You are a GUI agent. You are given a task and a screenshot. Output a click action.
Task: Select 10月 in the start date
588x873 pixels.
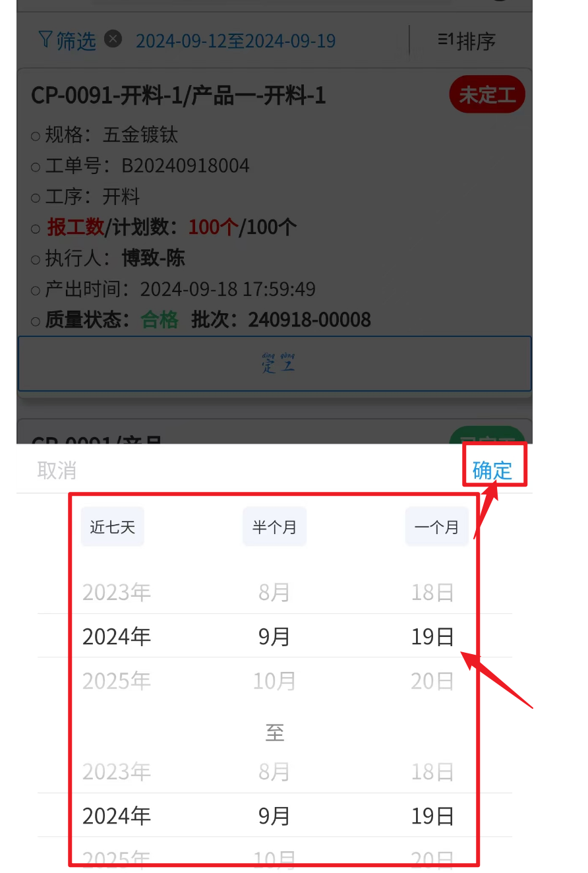point(274,680)
